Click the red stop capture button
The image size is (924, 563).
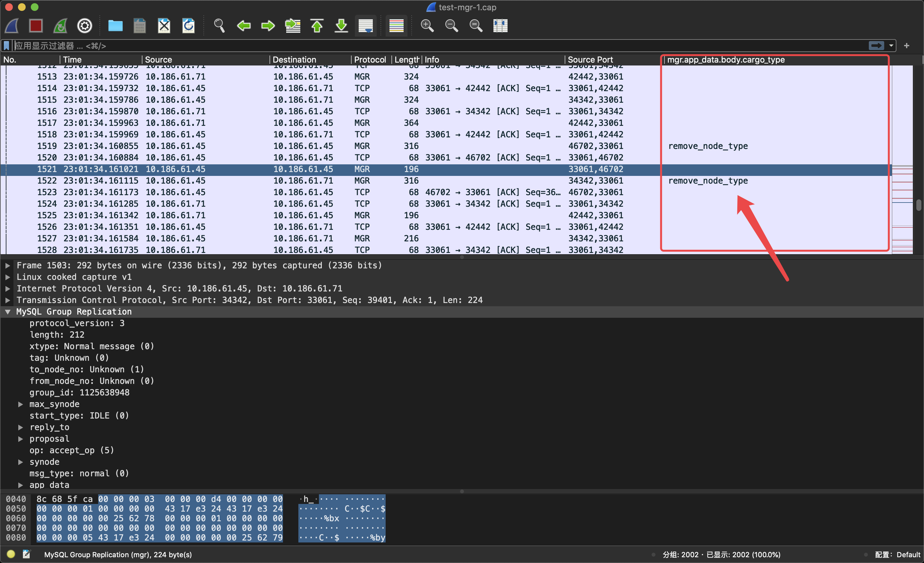(x=36, y=25)
